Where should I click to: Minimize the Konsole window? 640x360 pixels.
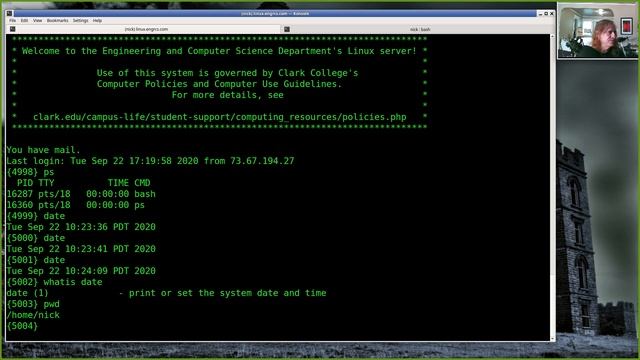point(540,13)
